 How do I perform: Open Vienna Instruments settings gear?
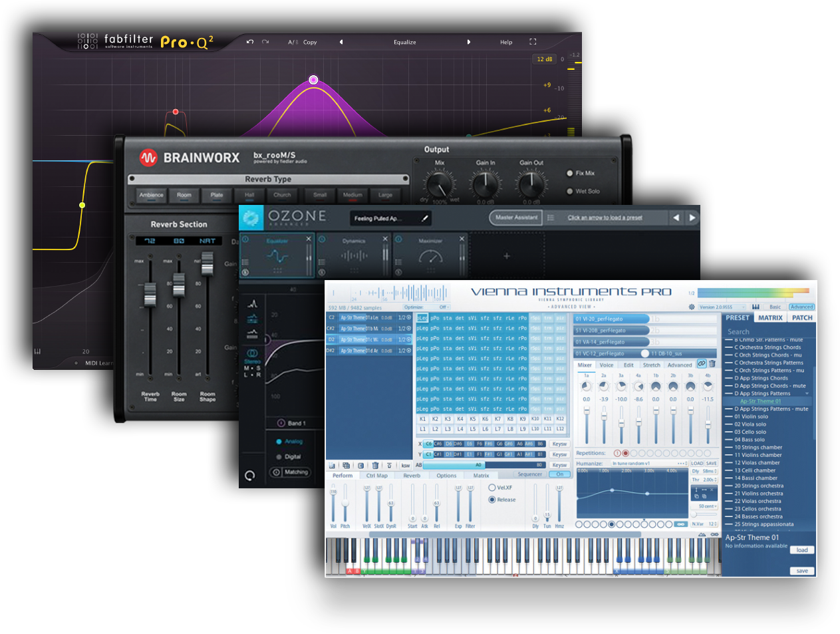[692, 307]
